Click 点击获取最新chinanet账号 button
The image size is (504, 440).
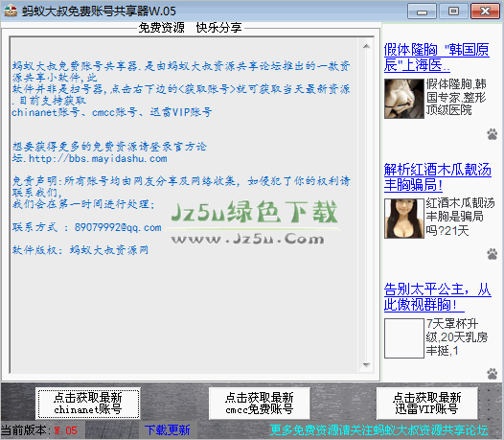click(89, 404)
